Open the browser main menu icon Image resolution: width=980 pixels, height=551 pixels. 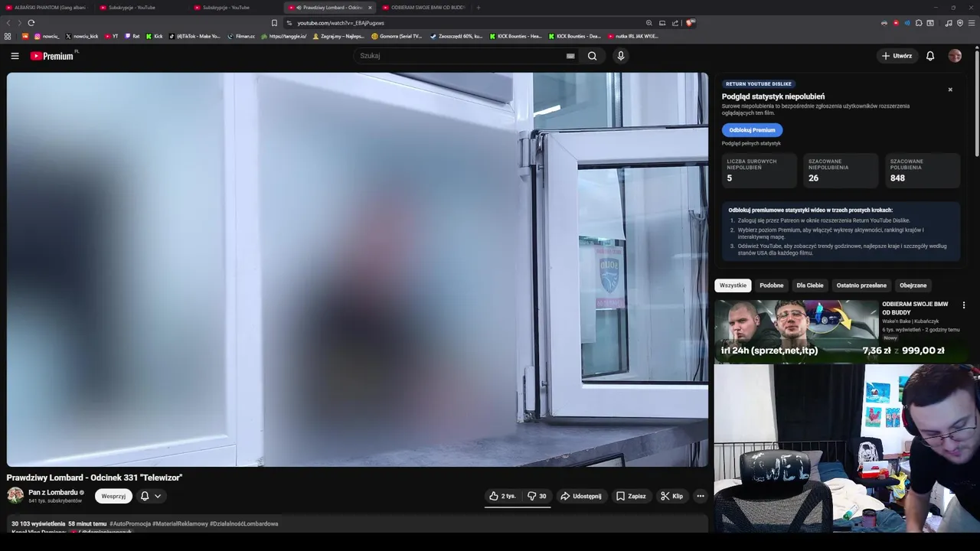click(x=972, y=23)
